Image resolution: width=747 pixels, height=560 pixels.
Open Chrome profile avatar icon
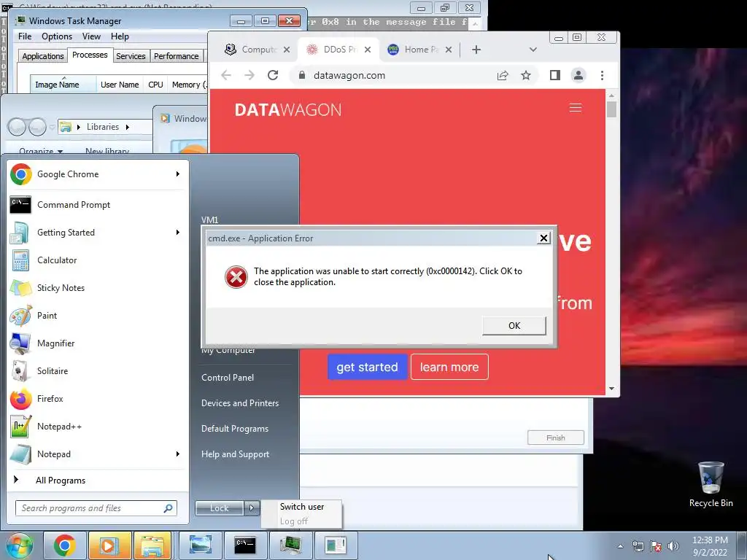pyautogui.click(x=578, y=75)
